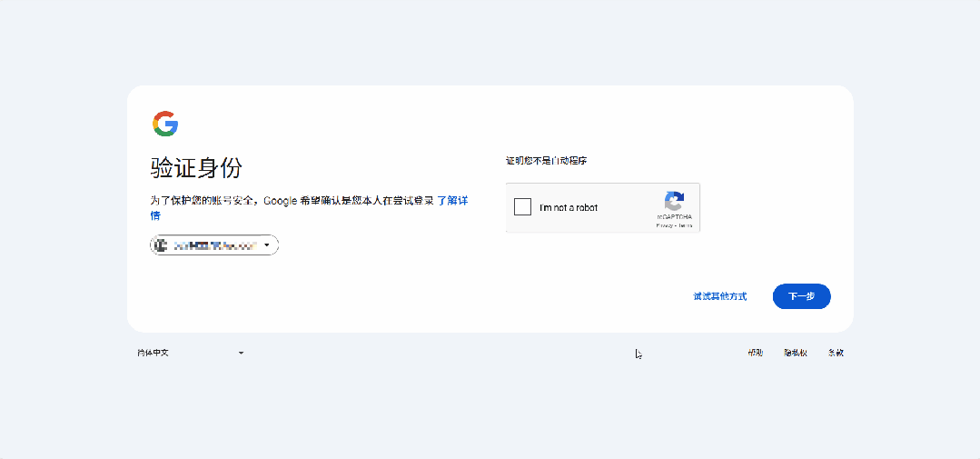Screen dimensions: 980x459
Task: Click the "I'm not a robot" label text
Action: tap(569, 208)
